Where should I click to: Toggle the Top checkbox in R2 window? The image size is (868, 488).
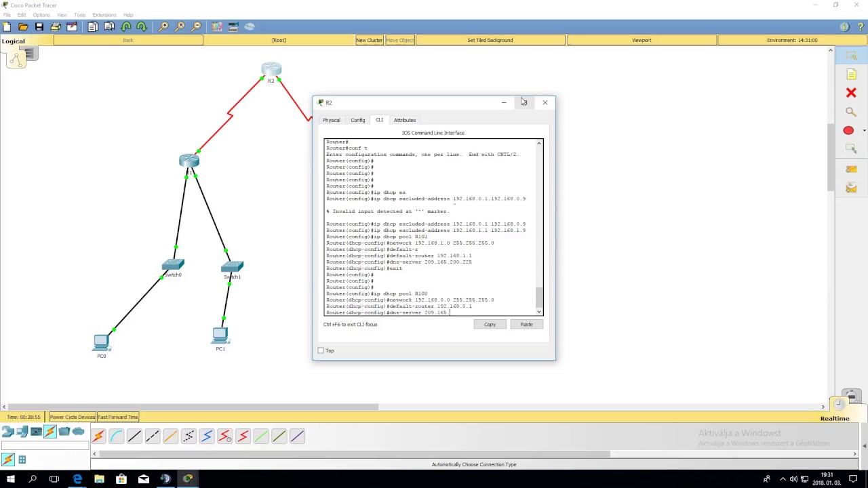[321, 350]
